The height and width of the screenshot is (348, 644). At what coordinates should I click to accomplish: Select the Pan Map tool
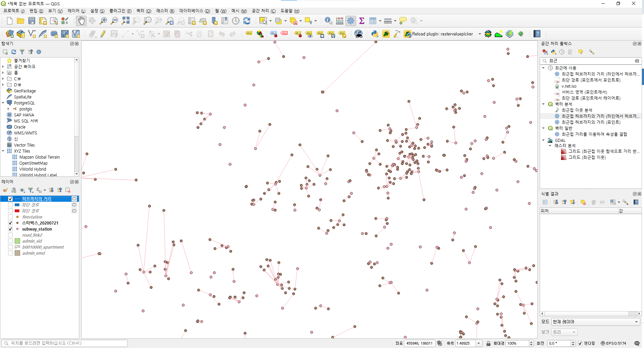point(81,21)
